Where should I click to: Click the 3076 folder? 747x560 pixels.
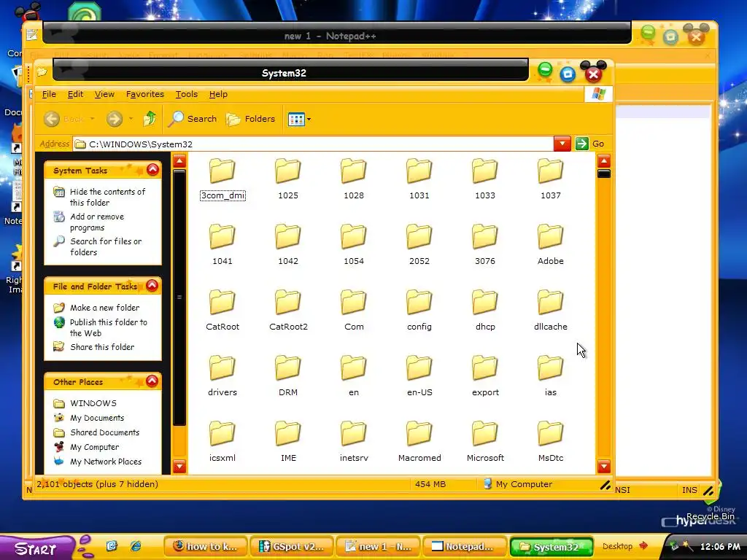pos(485,245)
